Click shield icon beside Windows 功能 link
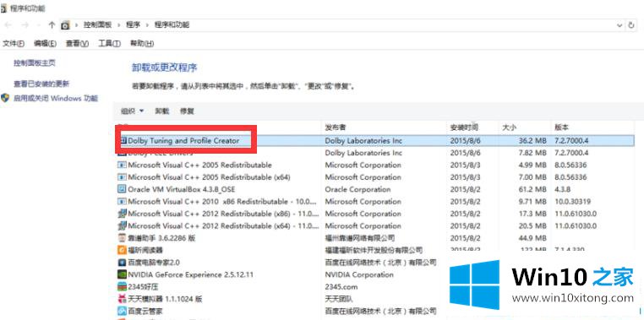644x320 pixels. (5, 98)
